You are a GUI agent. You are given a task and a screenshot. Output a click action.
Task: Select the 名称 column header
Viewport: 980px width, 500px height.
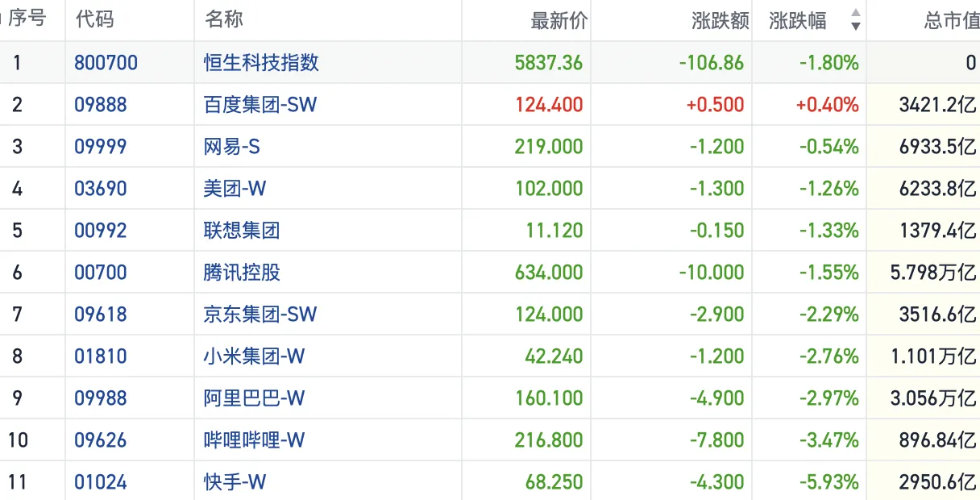click(224, 20)
